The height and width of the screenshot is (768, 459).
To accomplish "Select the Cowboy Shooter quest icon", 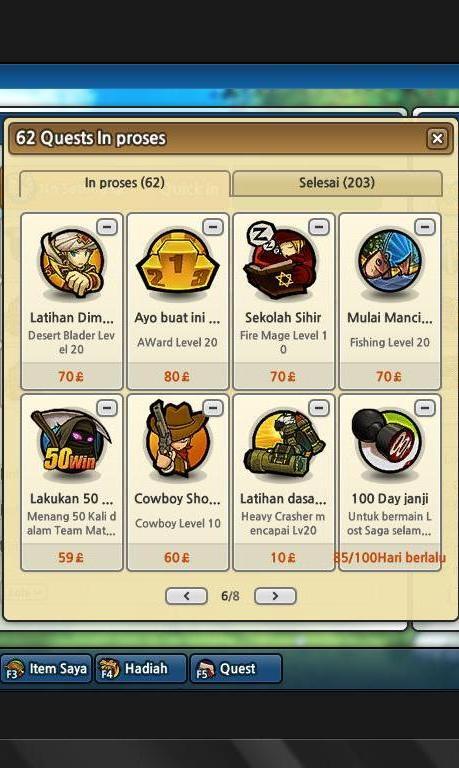I will point(177,441).
